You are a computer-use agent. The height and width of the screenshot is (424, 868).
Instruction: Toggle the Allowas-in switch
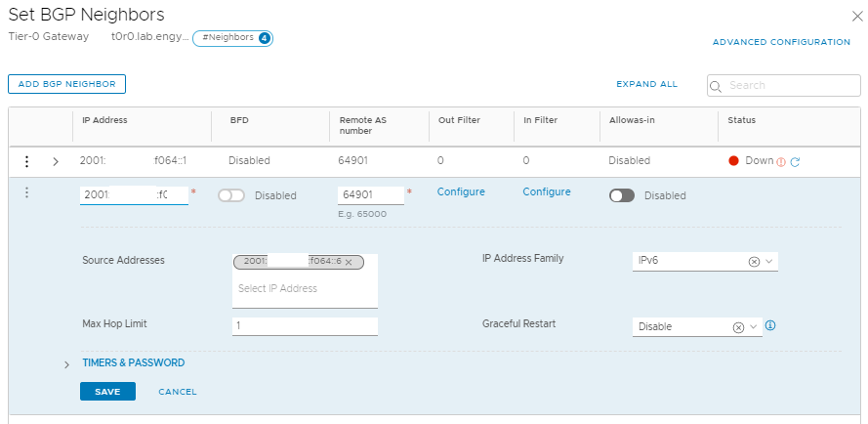(x=622, y=195)
